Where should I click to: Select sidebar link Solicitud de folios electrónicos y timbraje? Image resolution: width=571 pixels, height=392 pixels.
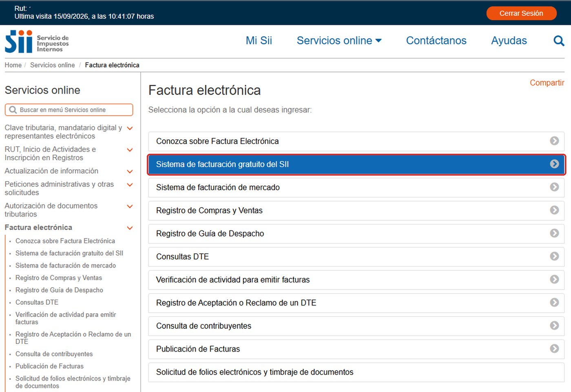[73, 382]
